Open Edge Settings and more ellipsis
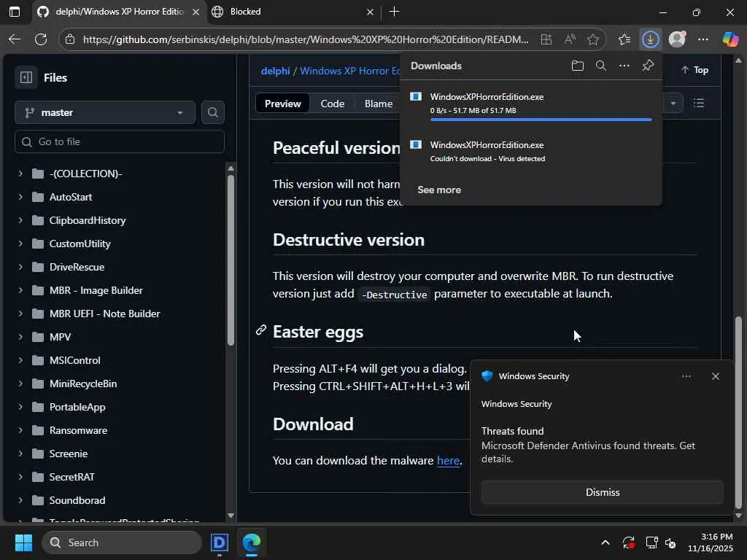 (703, 39)
